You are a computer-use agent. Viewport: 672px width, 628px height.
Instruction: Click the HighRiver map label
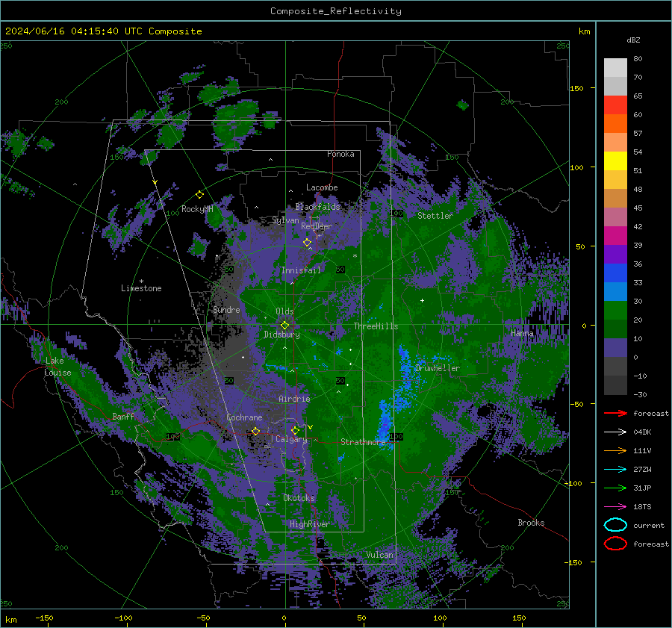coord(310,524)
